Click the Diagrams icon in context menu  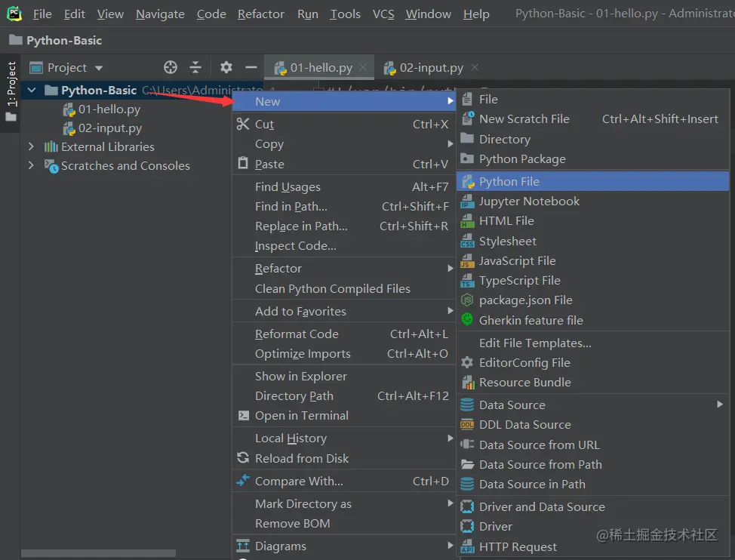pos(243,546)
